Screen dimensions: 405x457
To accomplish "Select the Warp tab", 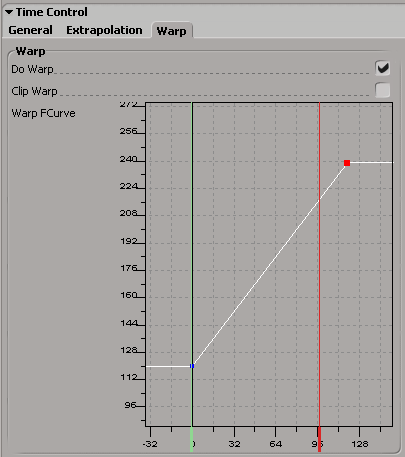I will [172, 31].
